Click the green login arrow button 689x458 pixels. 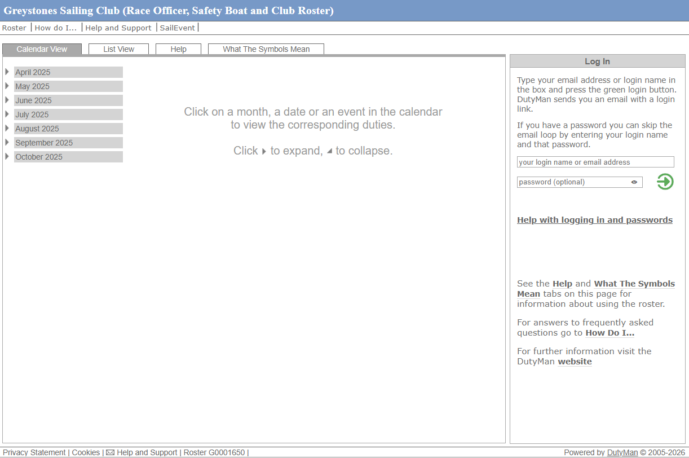(x=665, y=181)
